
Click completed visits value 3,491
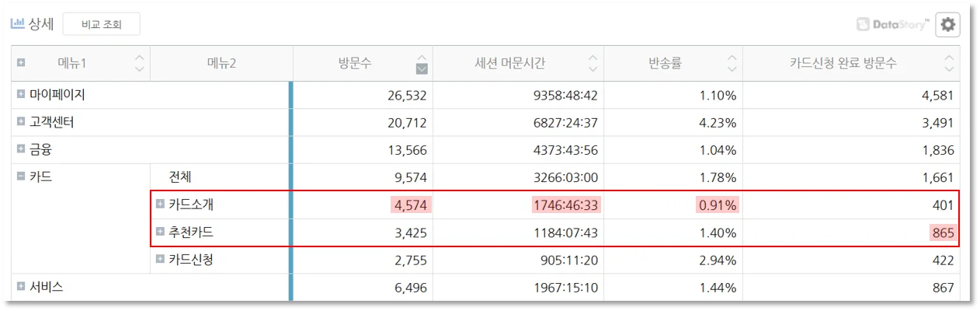coord(938,123)
